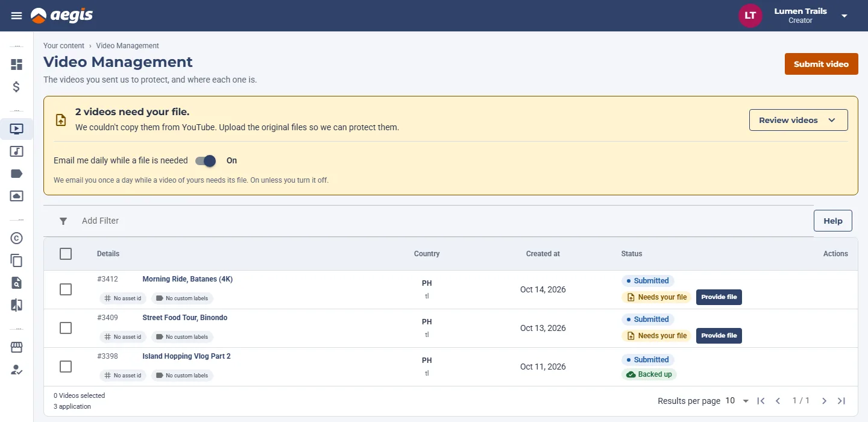Provide file for Street Food Tour, Binondo
Image resolution: width=868 pixels, height=422 pixels.
[719, 336]
